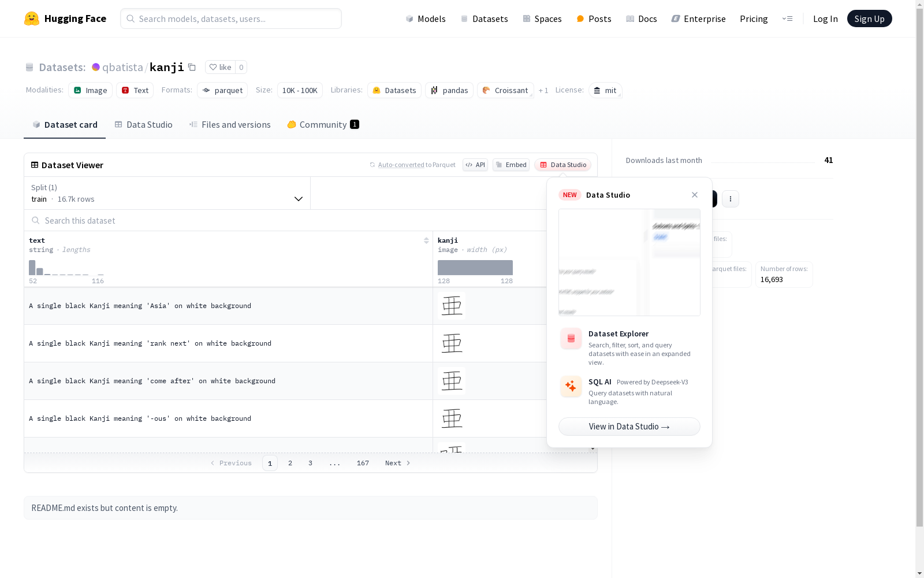This screenshot has width=924, height=578.
Task: Select the parquet format tag
Action: [222, 90]
